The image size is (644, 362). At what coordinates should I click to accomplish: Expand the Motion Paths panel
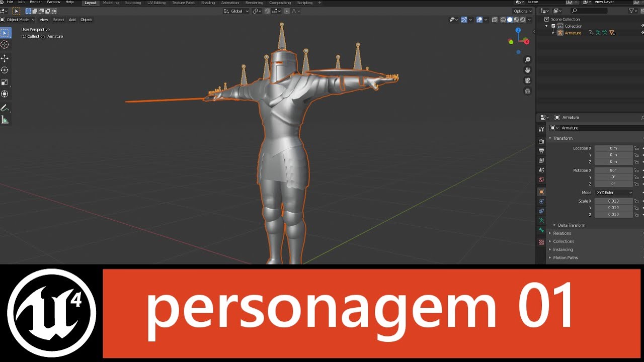565,258
